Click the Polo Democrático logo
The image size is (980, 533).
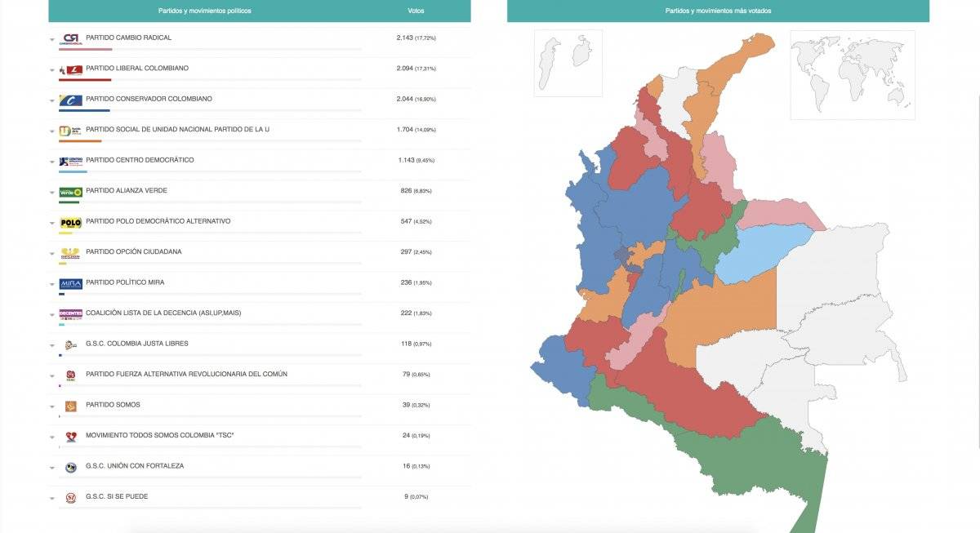click(71, 222)
